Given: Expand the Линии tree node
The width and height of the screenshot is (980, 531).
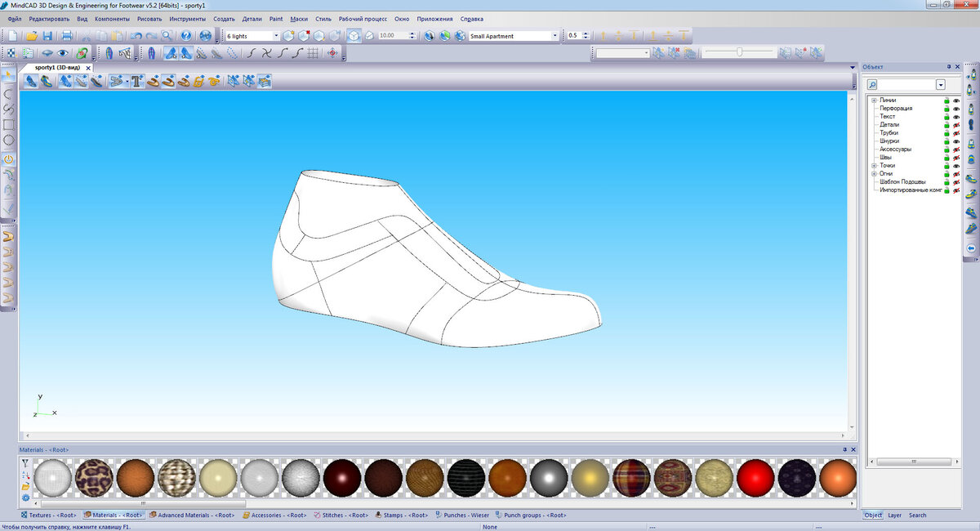Looking at the screenshot, I should click(873, 100).
